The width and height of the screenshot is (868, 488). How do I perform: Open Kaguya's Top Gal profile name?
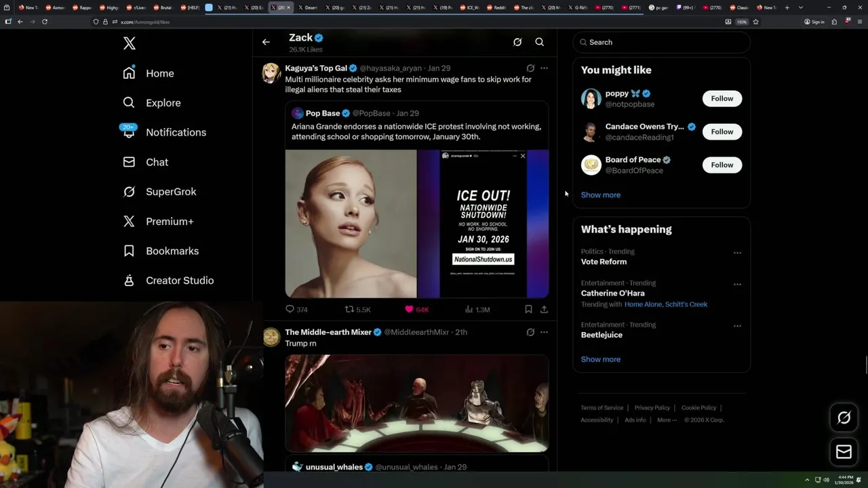[x=316, y=68]
